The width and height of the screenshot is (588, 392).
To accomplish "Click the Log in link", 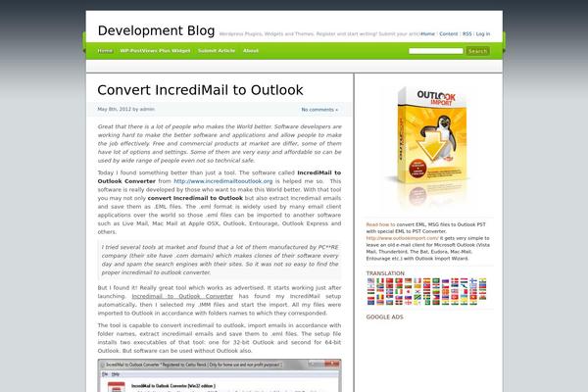I will tap(483, 33).
